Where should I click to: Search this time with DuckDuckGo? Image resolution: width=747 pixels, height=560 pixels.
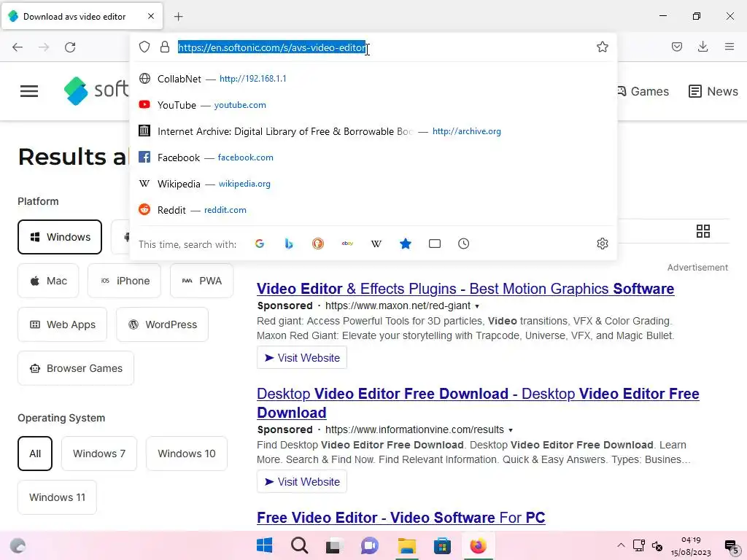coord(318,244)
